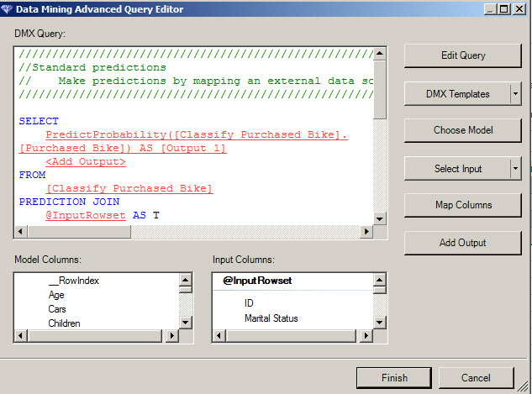Select Cars in Model Columns
Screen dimensions: 532x394
point(57,309)
